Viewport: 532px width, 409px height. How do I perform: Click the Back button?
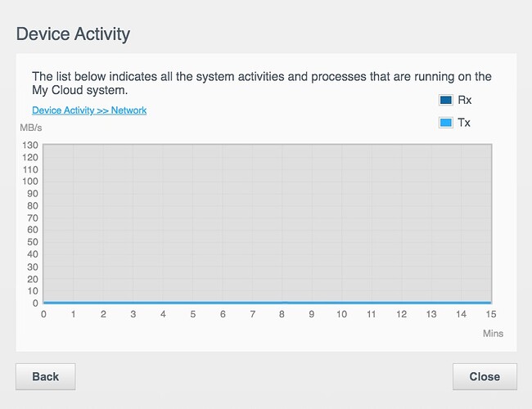coord(46,376)
